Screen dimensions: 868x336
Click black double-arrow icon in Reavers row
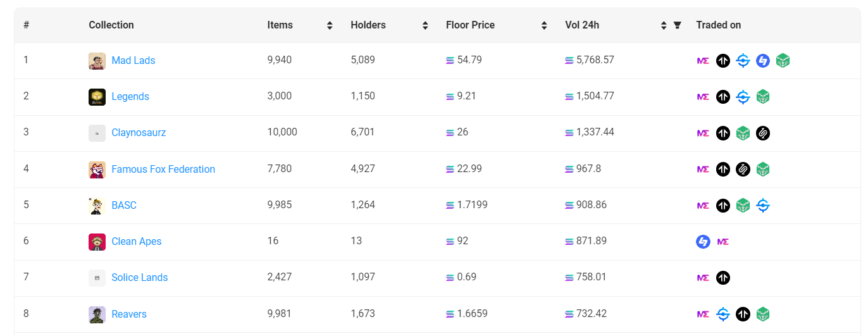743,314
